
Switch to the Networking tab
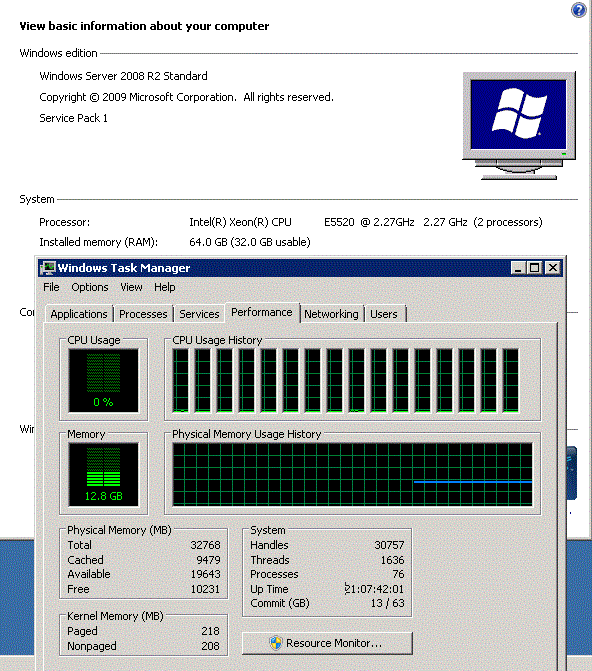pos(331,314)
